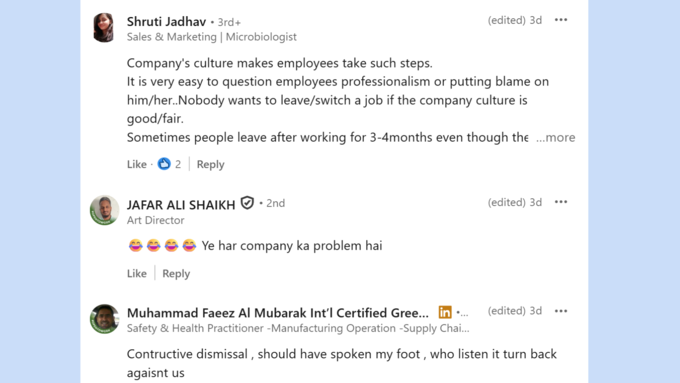Open Shruti Jadhav's profile picture
The width and height of the screenshot is (680, 383).
(104, 28)
